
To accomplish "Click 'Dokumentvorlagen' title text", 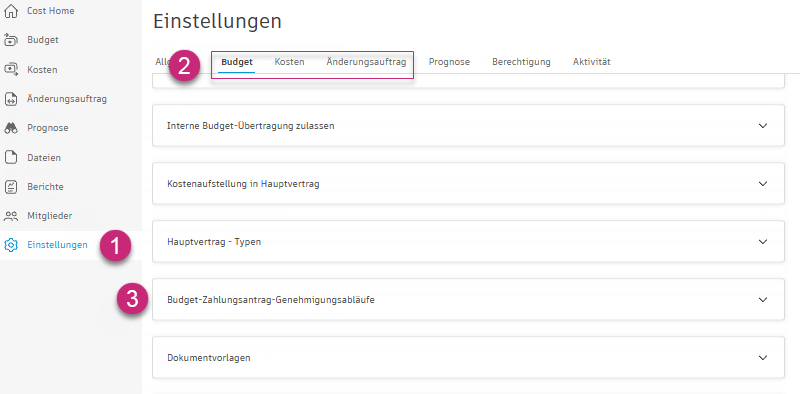I will coord(209,358).
